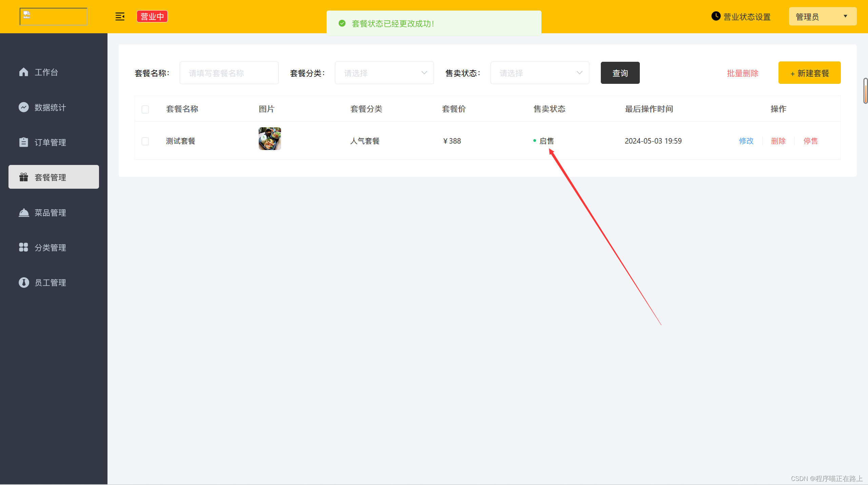Toggle the select-all checkbox in table header

coord(145,109)
